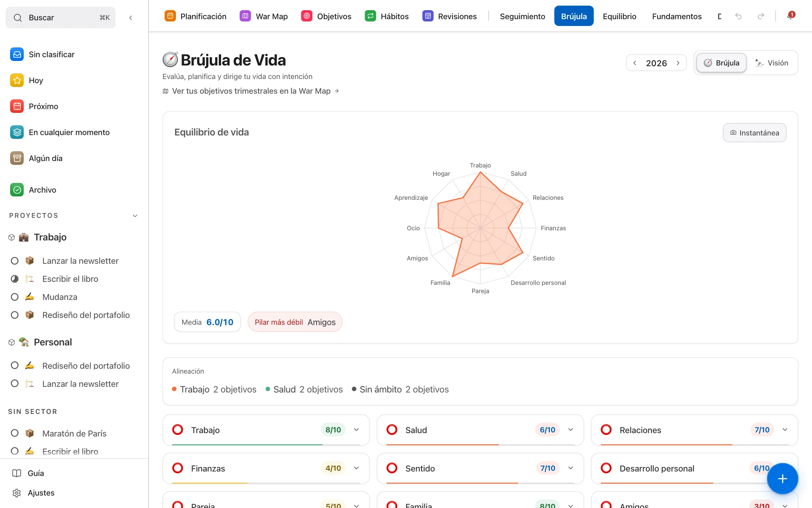
Task: Expand the Sentido 7/10 card chevron
Action: coord(571,468)
